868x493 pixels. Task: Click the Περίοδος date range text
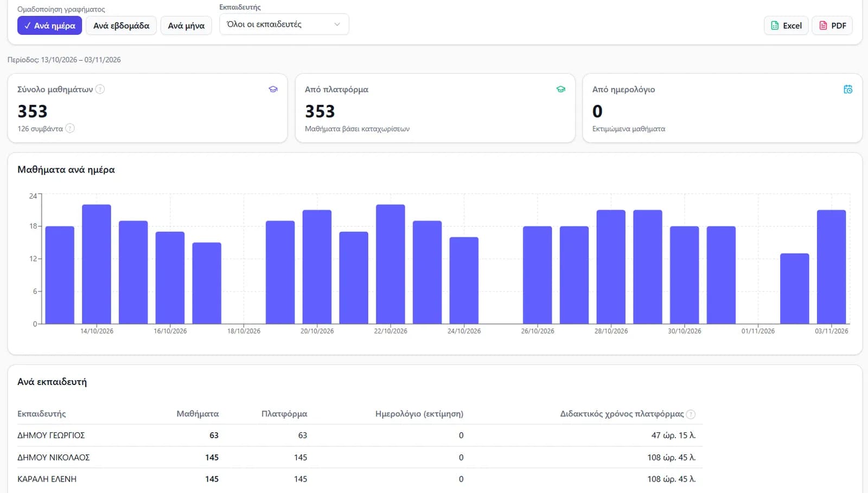click(x=64, y=60)
